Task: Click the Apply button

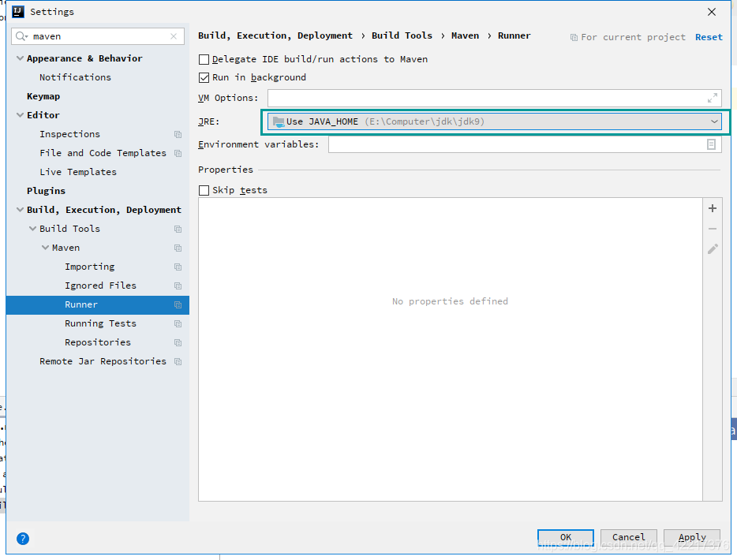Action: click(x=692, y=537)
